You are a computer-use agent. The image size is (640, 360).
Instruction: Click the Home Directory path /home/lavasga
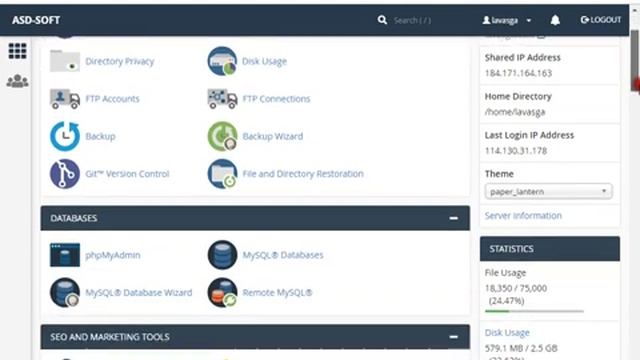pos(515,112)
